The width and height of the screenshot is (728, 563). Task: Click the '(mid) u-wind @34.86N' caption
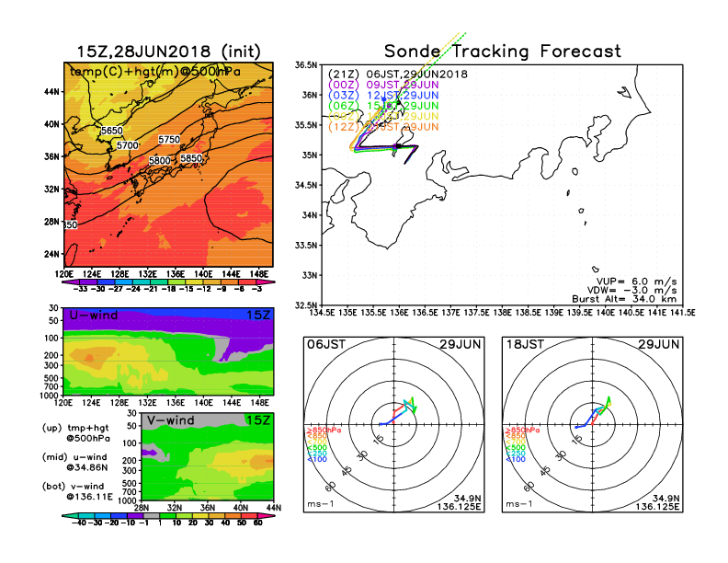(x=75, y=462)
